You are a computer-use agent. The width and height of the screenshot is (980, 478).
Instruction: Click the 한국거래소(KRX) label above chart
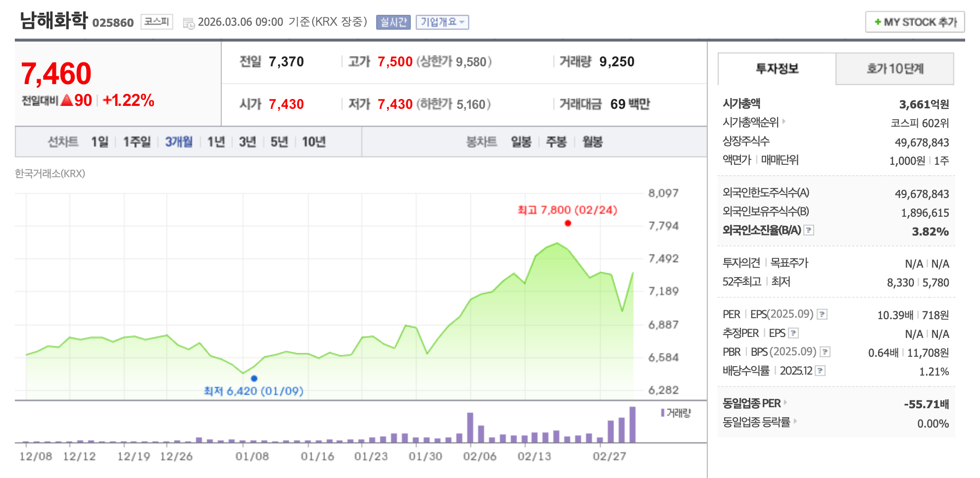(x=50, y=174)
